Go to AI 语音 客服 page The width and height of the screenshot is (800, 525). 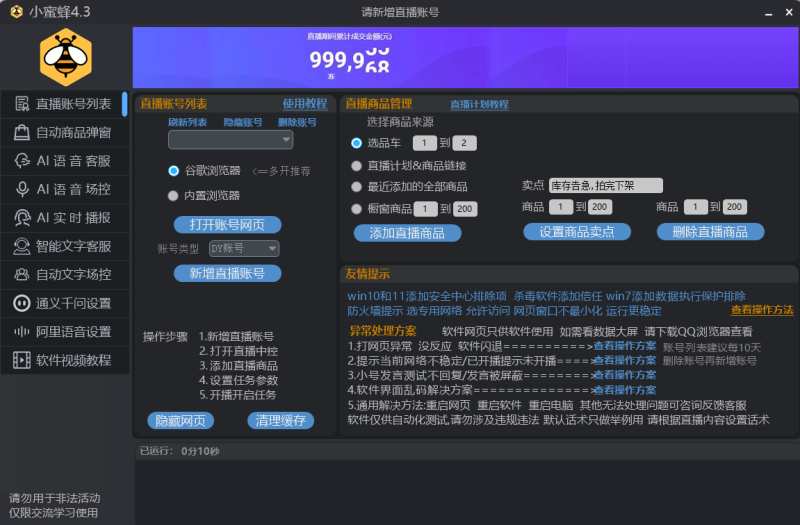click(x=64, y=161)
